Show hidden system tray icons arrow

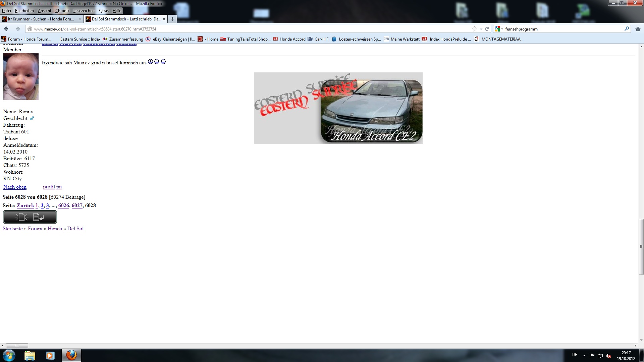(584, 355)
